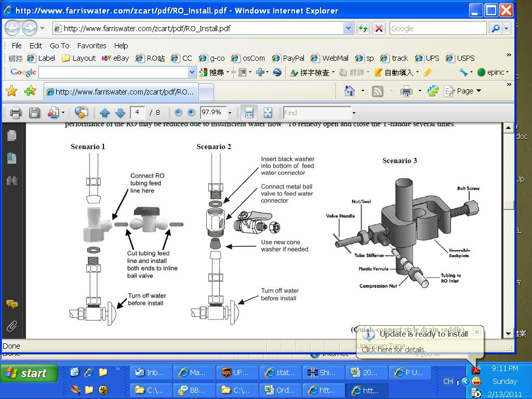Click scrollbar up arrow in PDF view
The height and width of the screenshot is (399, 532).
pos(508,128)
